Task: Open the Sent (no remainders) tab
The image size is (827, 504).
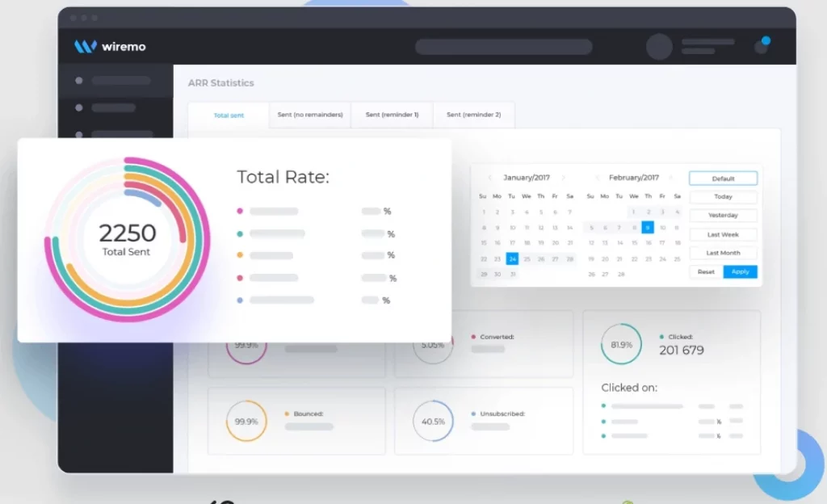Action: coord(309,115)
